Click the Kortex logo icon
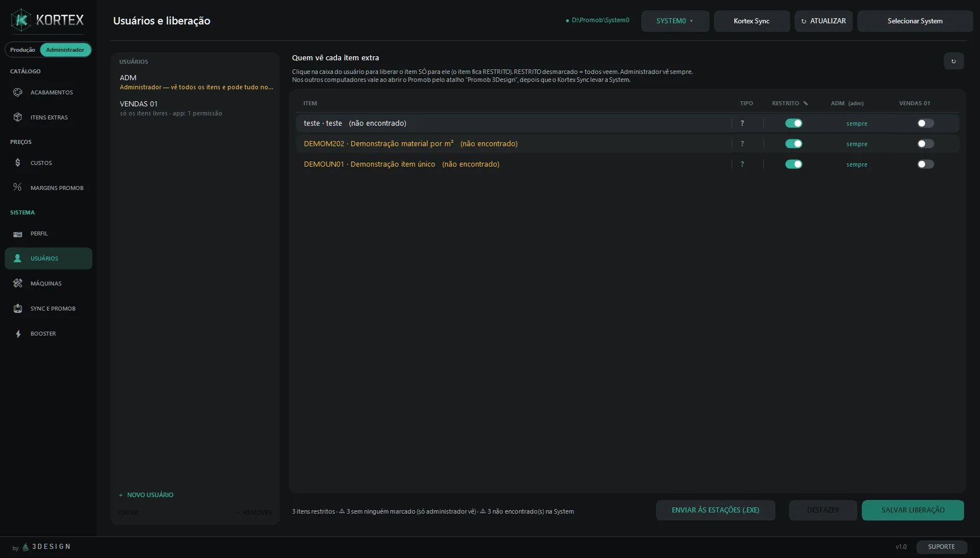Image resolution: width=980 pixels, height=558 pixels. point(21,20)
